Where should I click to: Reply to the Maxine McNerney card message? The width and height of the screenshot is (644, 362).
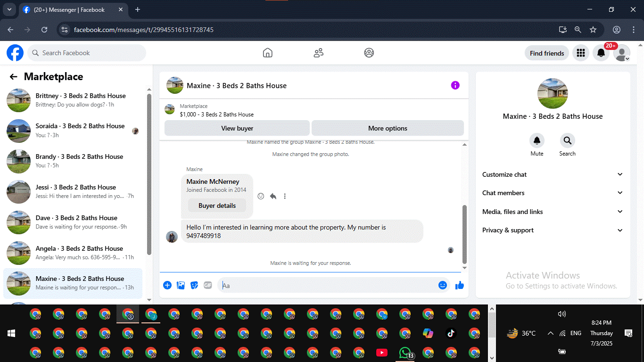(273, 196)
